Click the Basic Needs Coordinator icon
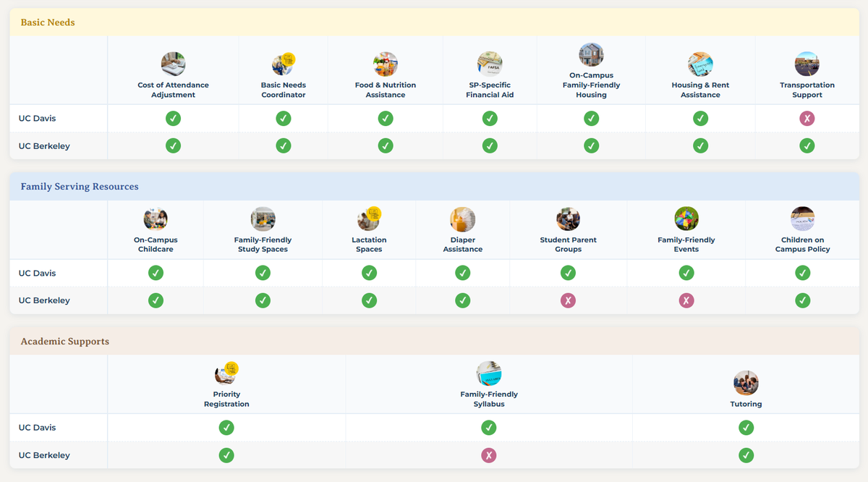The height and width of the screenshot is (482, 868). (284, 64)
